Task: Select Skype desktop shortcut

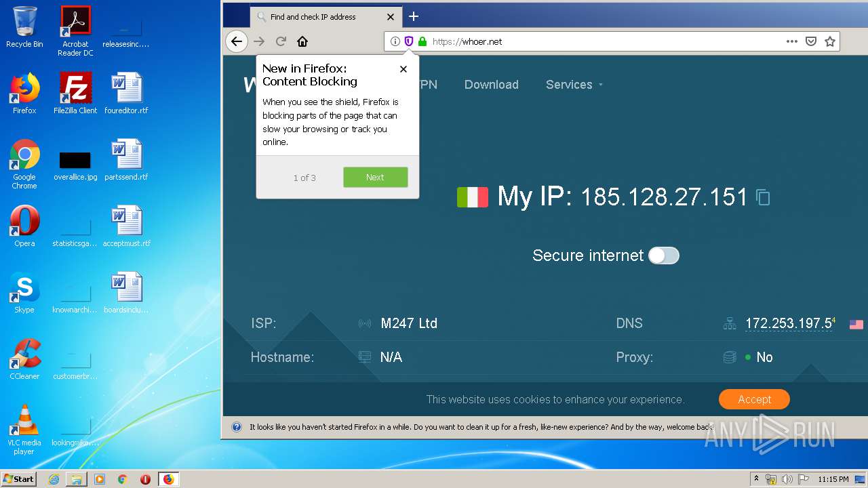Action: (24, 293)
